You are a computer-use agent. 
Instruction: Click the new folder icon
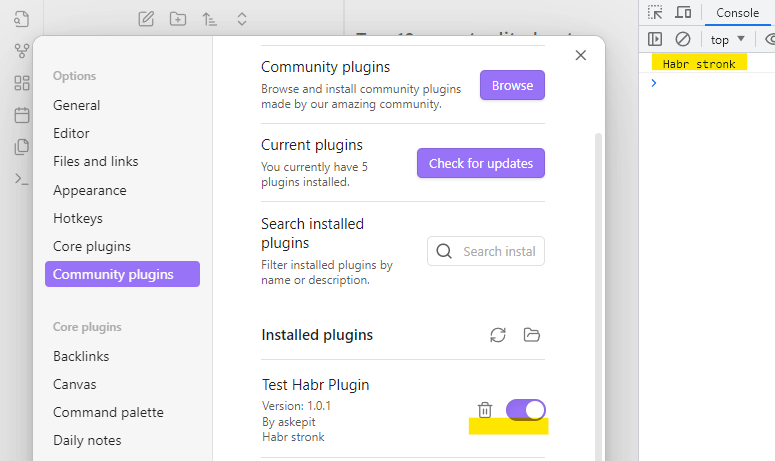pyautogui.click(x=177, y=18)
